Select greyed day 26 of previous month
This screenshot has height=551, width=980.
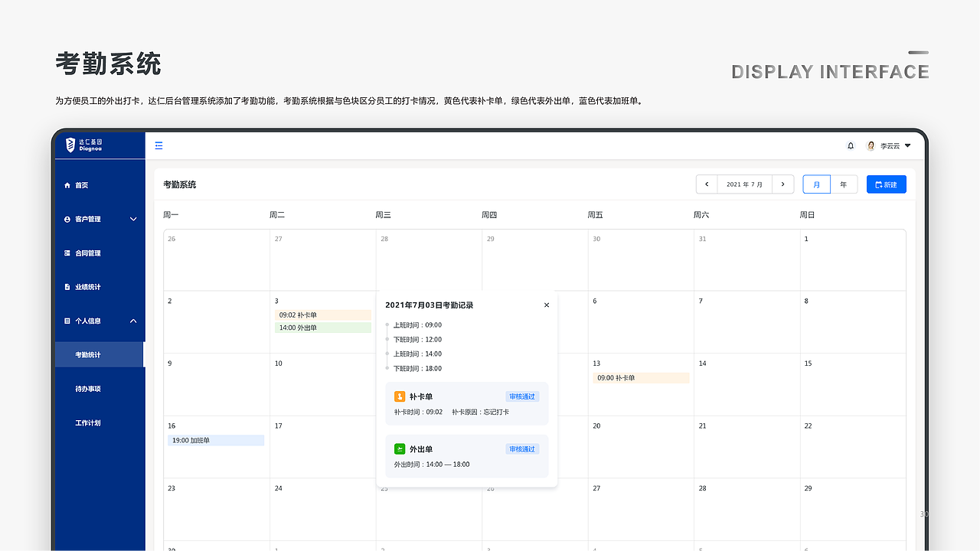tap(217, 259)
